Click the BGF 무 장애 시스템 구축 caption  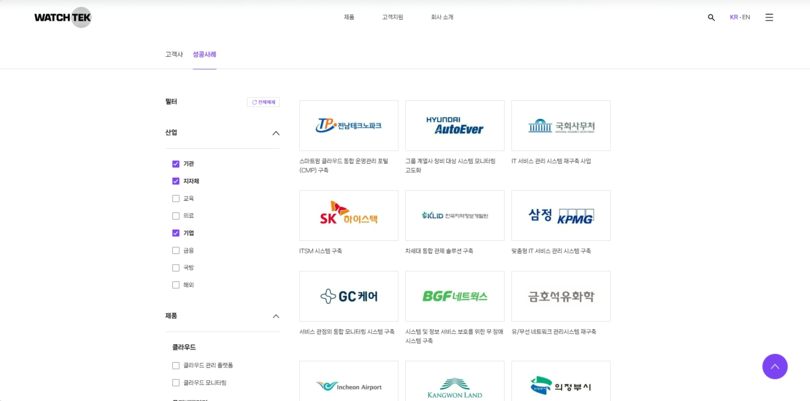tap(454, 336)
